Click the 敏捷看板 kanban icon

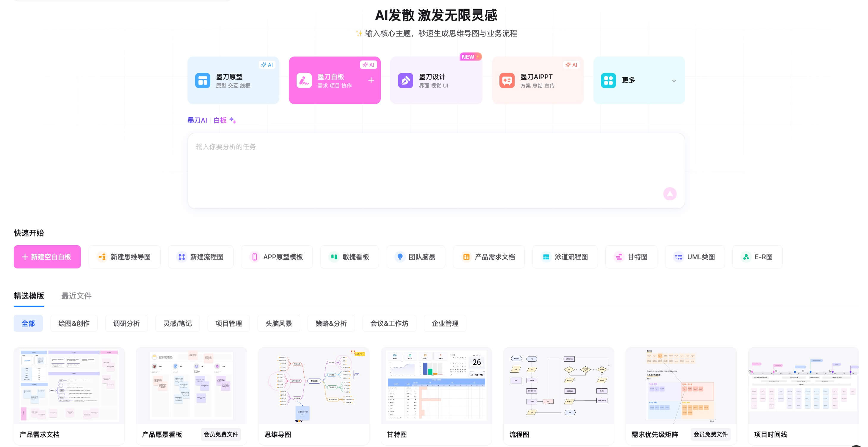tap(334, 257)
